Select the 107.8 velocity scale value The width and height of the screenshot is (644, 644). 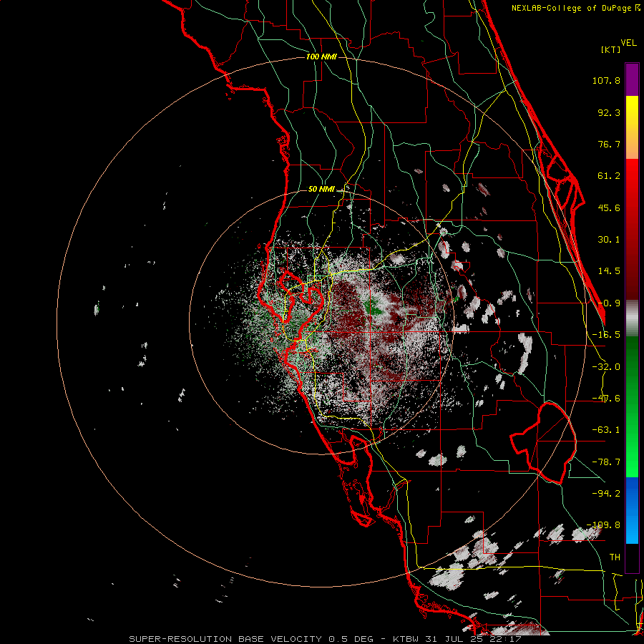tap(606, 80)
